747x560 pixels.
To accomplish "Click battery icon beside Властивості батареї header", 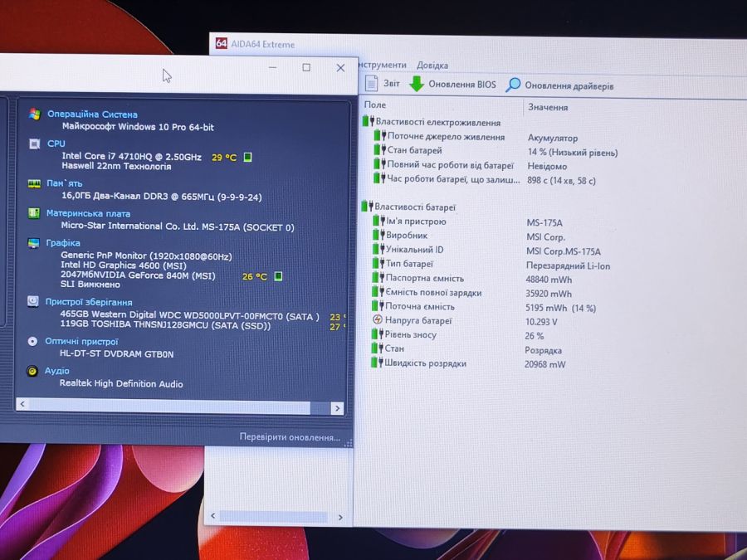I will (x=367, y=206).
